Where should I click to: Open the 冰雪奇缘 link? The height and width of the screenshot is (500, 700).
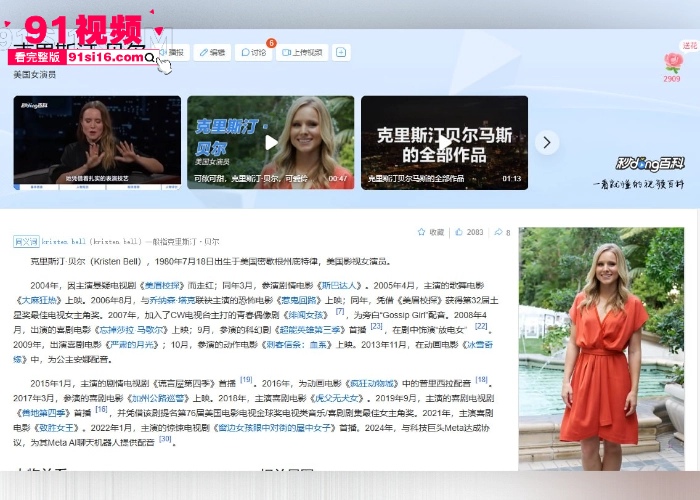coord(479,345)
